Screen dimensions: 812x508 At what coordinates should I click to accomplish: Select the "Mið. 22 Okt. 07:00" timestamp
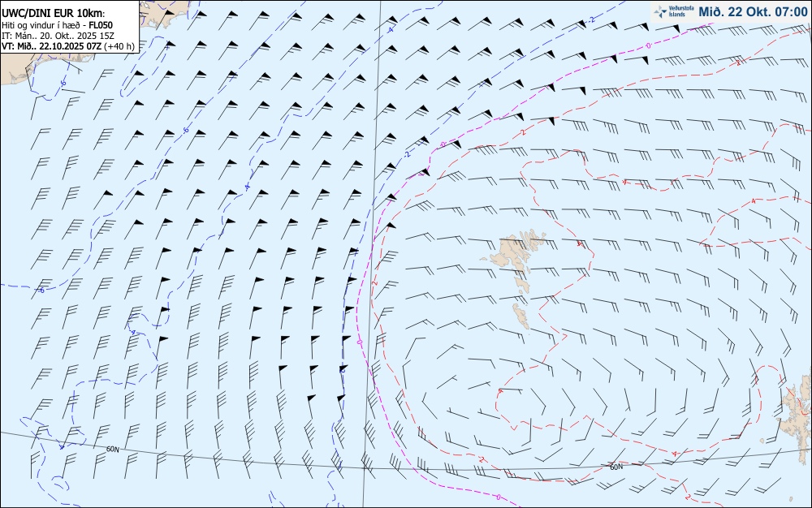tap(753, 11)
